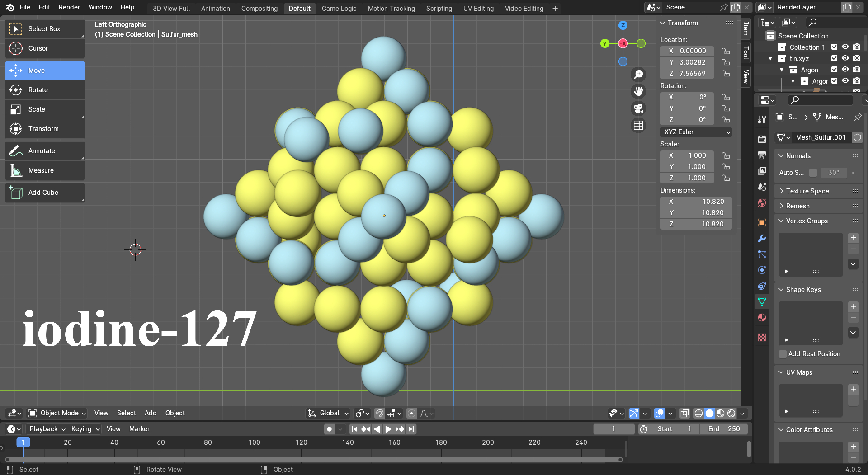Switch to orthographic/perspective grid icon
Viewport: 868px width, 475px height.
click(x=638, y=126)
